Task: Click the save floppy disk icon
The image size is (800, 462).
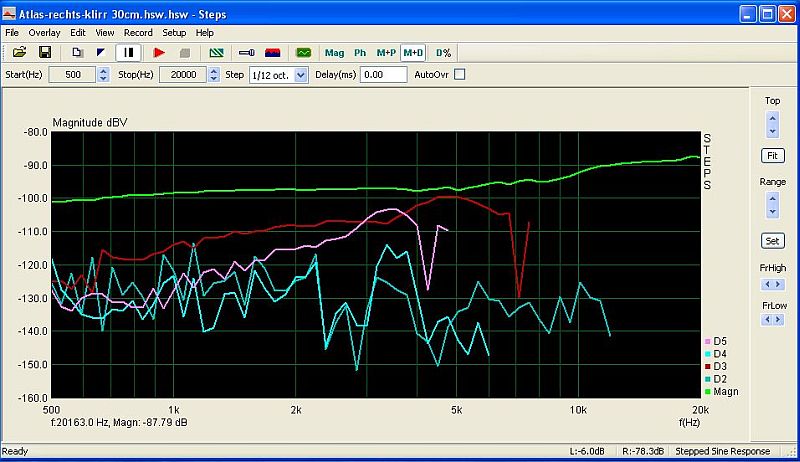Action: coord(44,52)
